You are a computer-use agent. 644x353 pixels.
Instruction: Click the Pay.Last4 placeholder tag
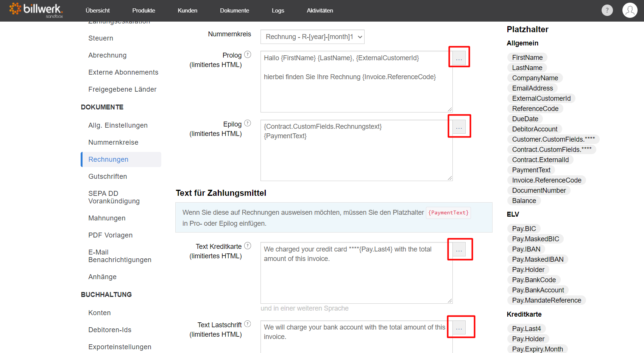(526, 329)
